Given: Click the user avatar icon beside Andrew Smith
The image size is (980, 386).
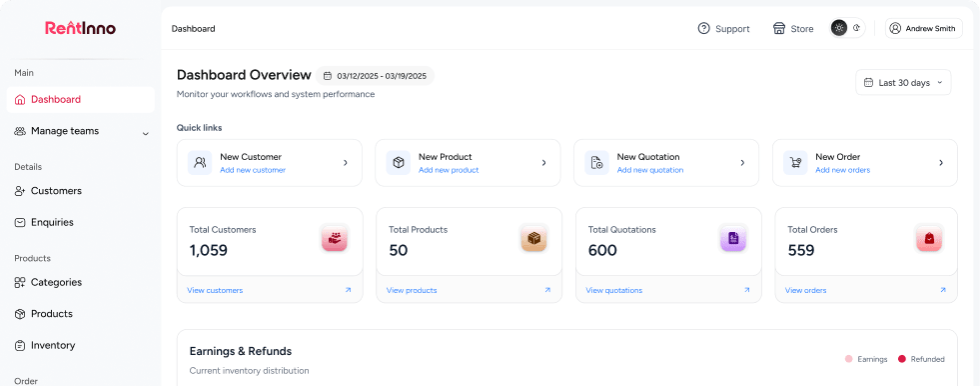Looking at the screenshot, I should (x=895, y=28).
